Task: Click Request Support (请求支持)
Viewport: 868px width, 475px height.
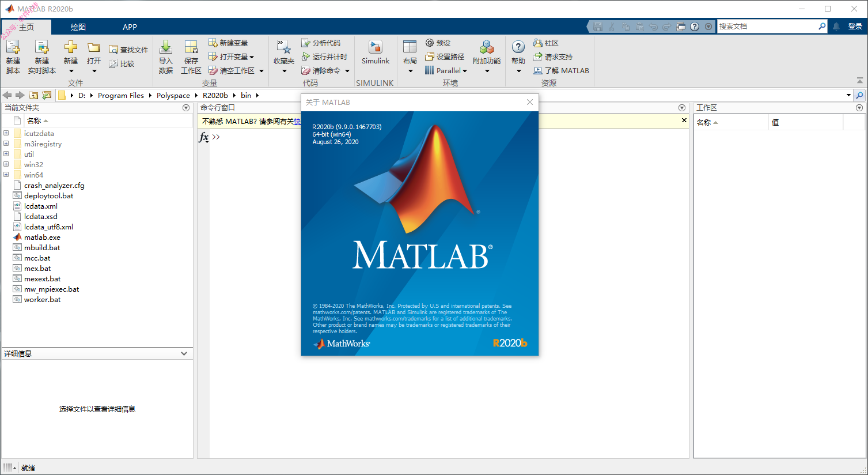Action: pos(553,57)
